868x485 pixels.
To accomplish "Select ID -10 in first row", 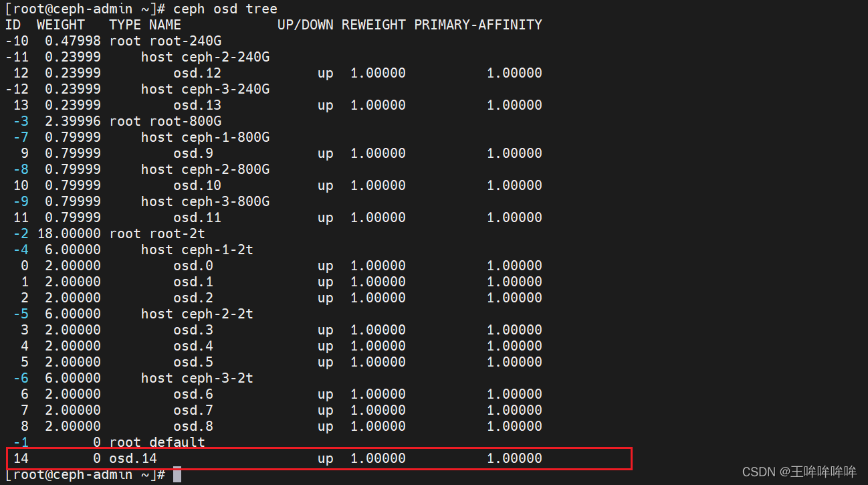I will click(17, 41).
